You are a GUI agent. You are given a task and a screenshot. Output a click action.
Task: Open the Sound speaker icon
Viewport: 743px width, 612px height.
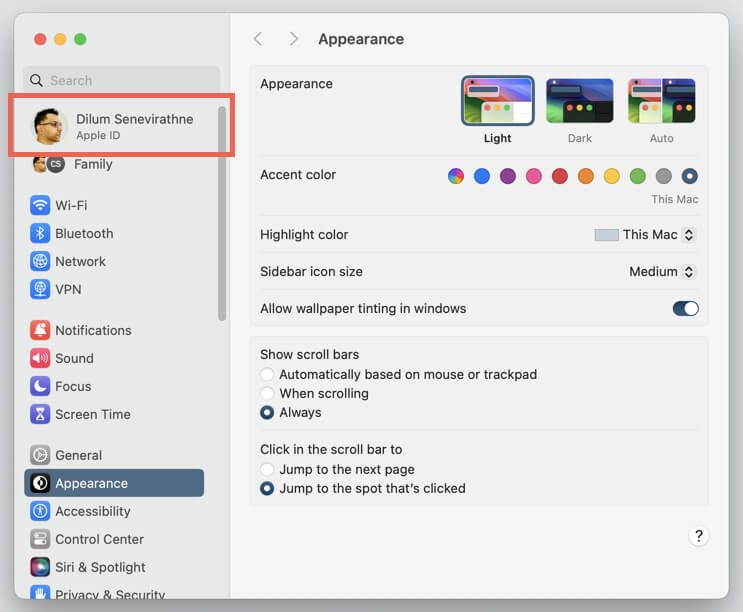tap(40, 358)
